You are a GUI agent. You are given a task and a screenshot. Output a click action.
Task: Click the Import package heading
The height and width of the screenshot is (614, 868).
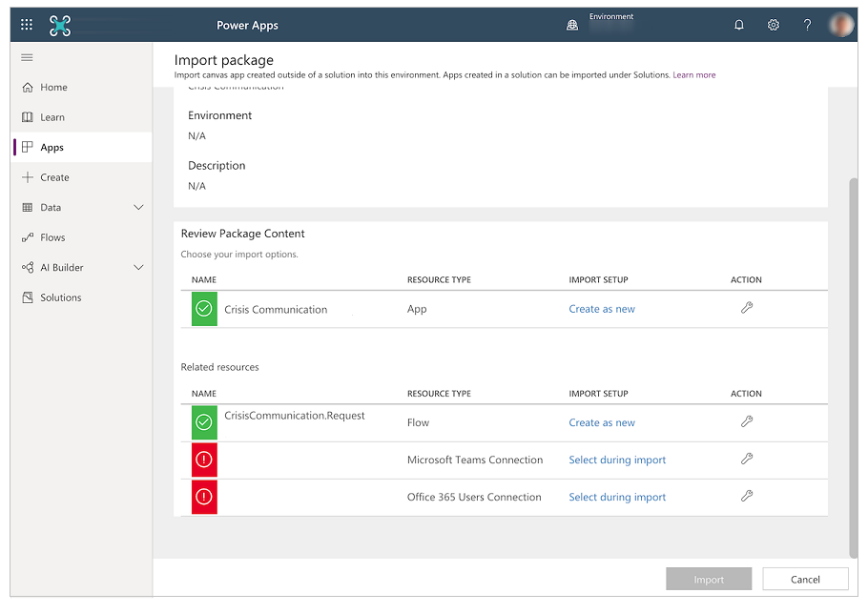click(x=223, y=60)
